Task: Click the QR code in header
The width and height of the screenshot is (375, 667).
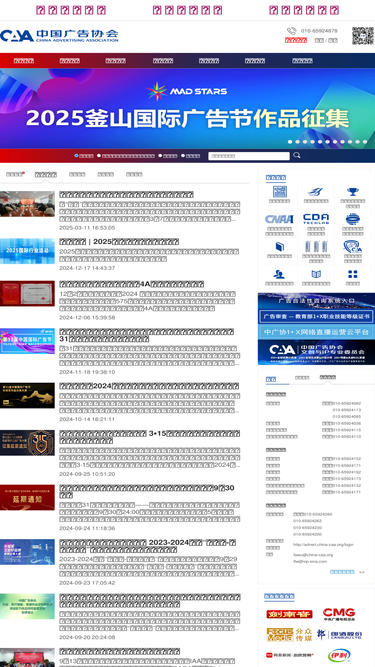Action: tap(363, 36)
